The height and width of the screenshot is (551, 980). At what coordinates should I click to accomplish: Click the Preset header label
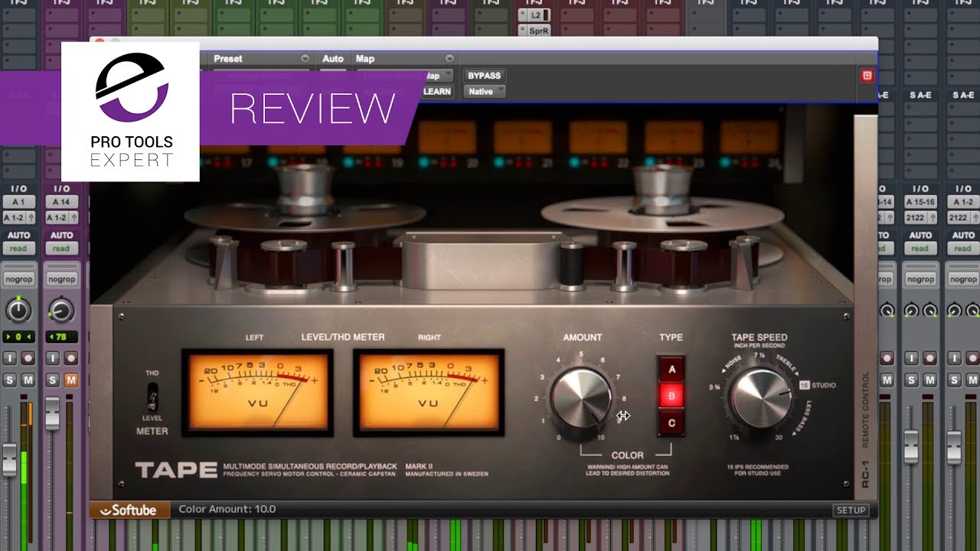pyautogui.click(x=228, y=59)
